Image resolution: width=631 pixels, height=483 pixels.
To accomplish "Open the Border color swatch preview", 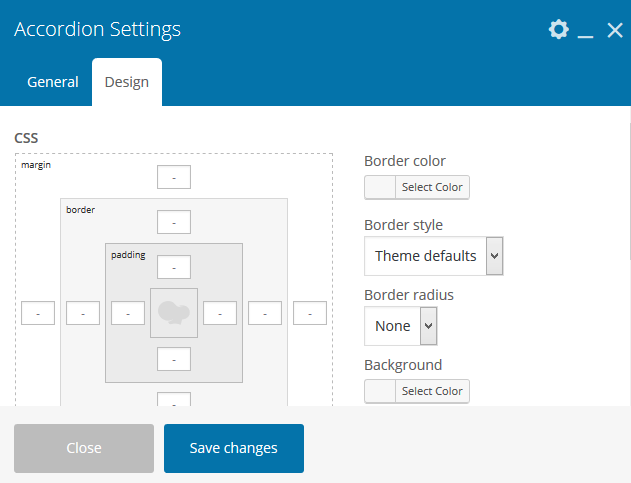I will (380, 187).
